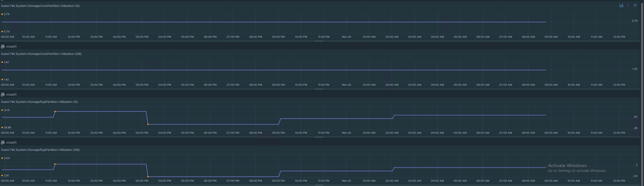Select the 28.88 minimum point on log % chart

pos(148,124)
